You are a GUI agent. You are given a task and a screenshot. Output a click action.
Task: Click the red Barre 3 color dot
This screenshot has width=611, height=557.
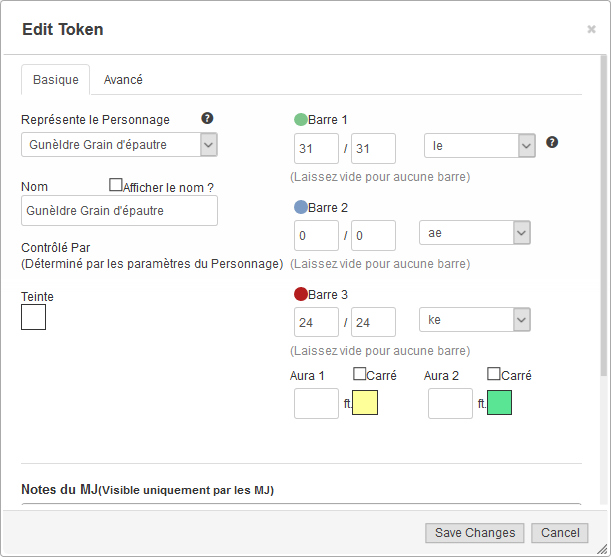tap(301, 295)
